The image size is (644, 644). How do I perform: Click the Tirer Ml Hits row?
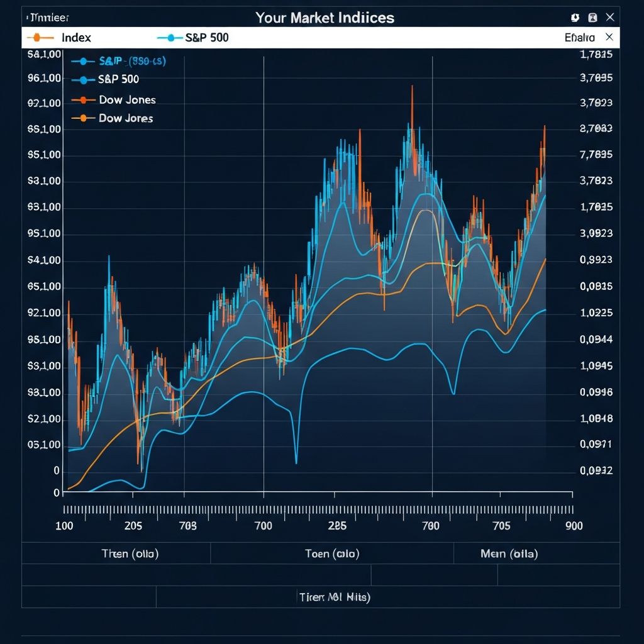pos(333,597)
